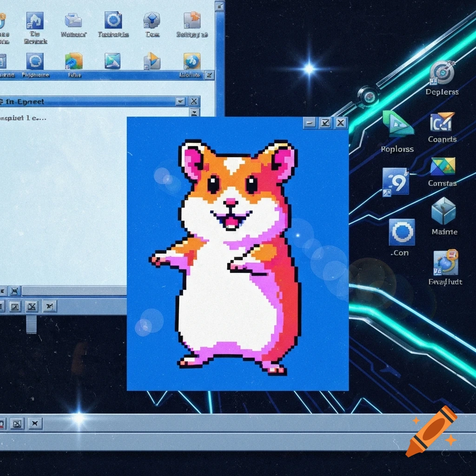Select the 'e in Epnet' title bar entry
Viewport: 476px width, 476px height.
click(x=22, y=101)
